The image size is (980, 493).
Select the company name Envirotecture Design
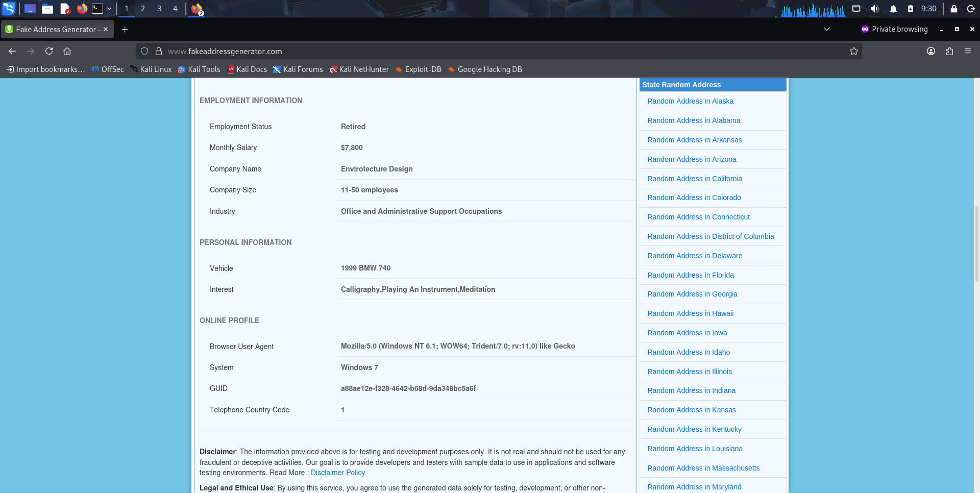377,169
